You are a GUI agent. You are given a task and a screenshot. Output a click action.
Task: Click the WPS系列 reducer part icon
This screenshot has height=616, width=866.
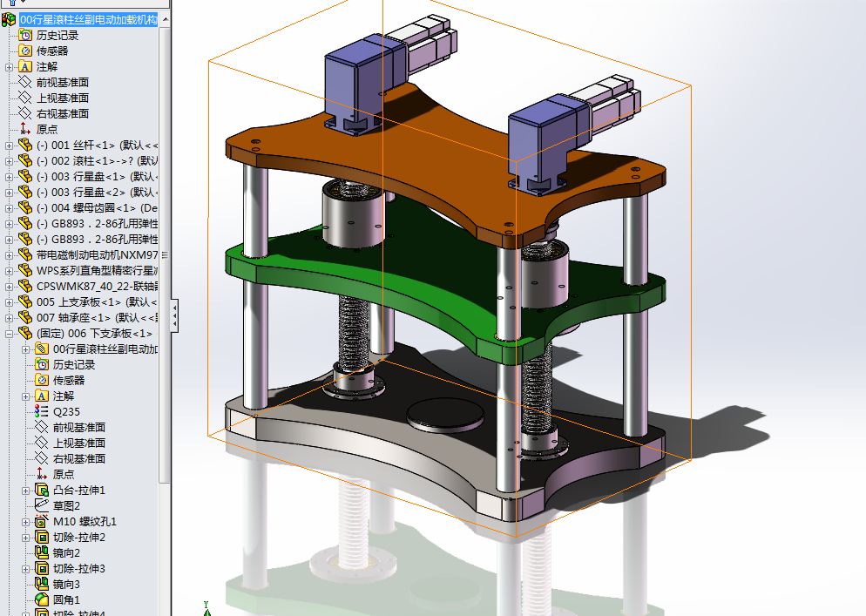point(25,271)
